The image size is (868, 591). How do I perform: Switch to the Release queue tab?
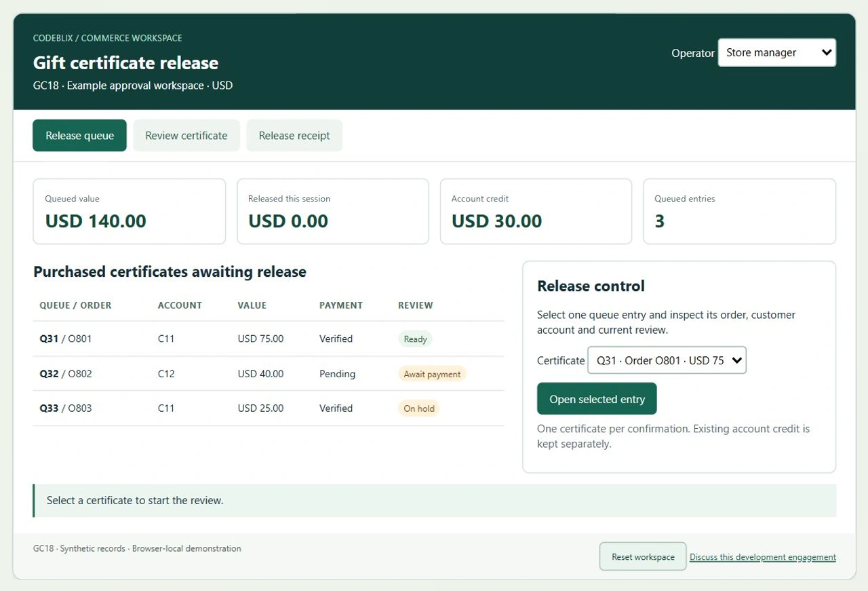pos(79,136)
